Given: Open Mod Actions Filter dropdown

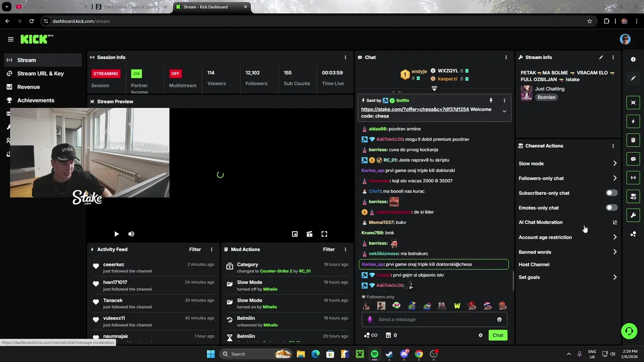Looking at the screenshot, I should pyautogui.click(x=329, y=249).
